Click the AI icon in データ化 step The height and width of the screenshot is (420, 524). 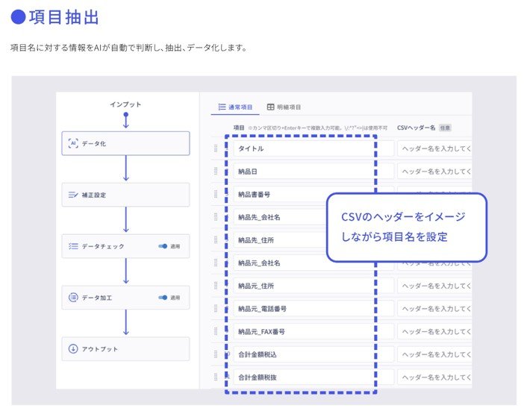(x=73, y=143)
